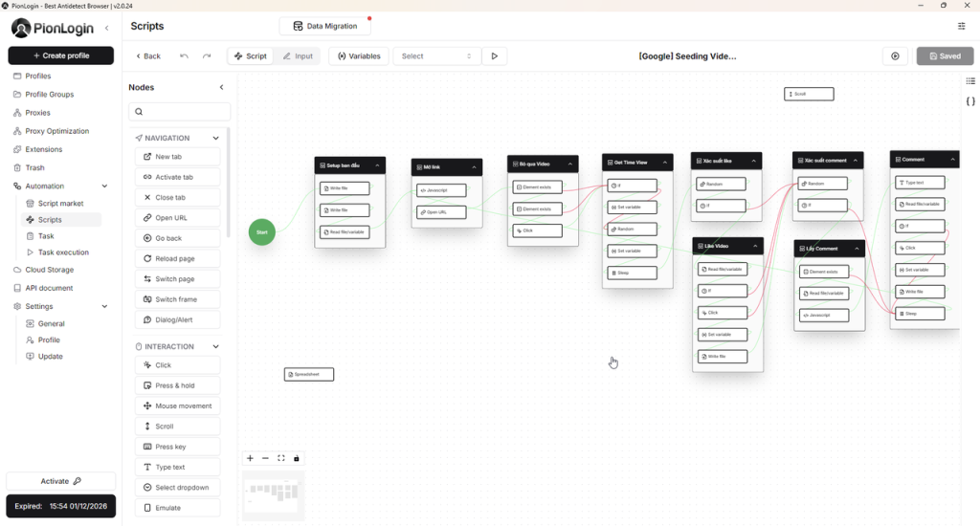The height and width of the screenshot is (526, 980).
Task: Run script with the play triangle button
Action: click(x=494, y=56)
